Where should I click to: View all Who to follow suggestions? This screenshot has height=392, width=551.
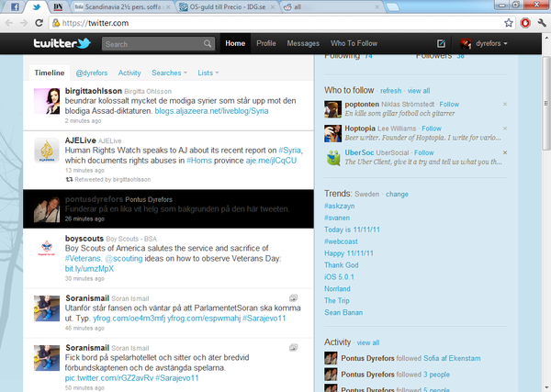[x=419, y=91]
